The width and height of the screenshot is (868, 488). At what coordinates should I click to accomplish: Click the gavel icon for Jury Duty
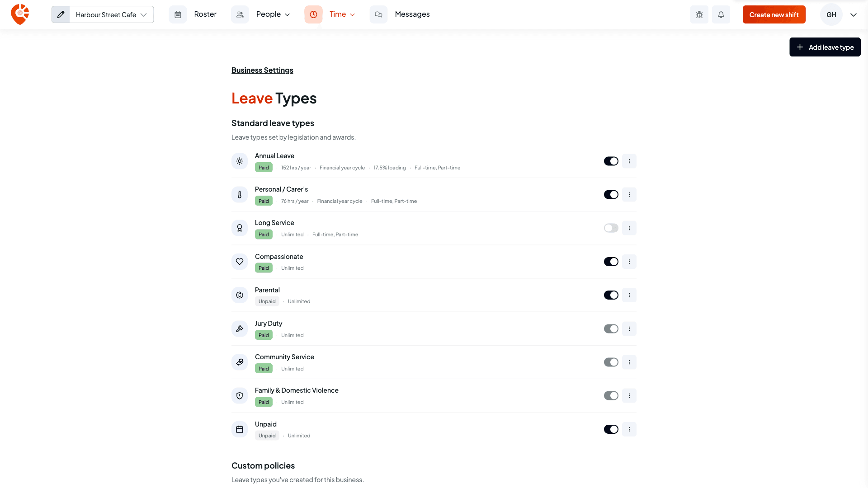(x=240, y=328)
